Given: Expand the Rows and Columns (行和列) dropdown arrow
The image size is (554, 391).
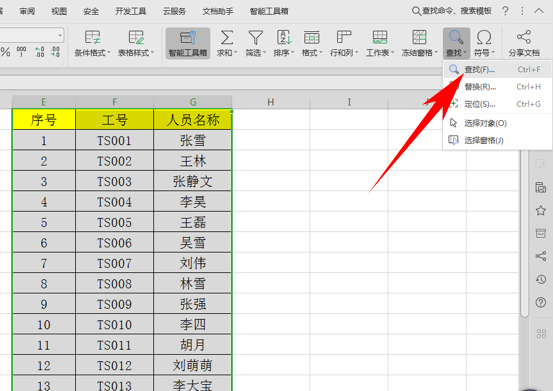Looking at the screenshot, I should [x=356, y=53].
